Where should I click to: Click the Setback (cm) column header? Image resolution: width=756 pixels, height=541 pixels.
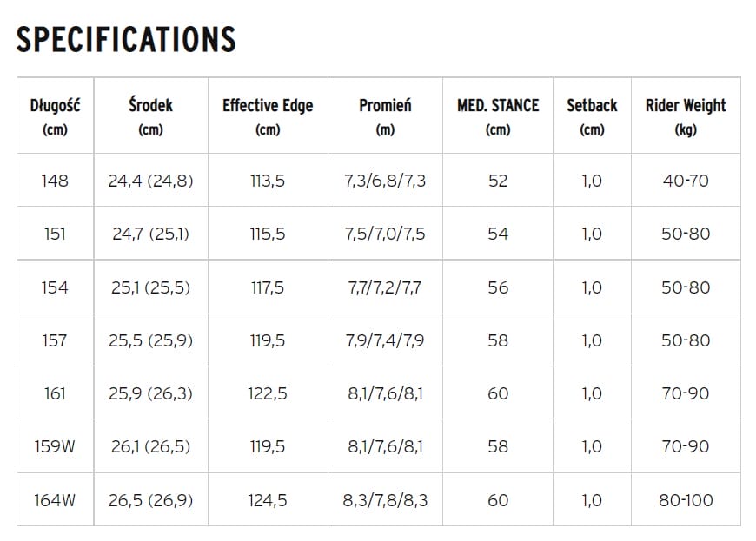point(592,116)
